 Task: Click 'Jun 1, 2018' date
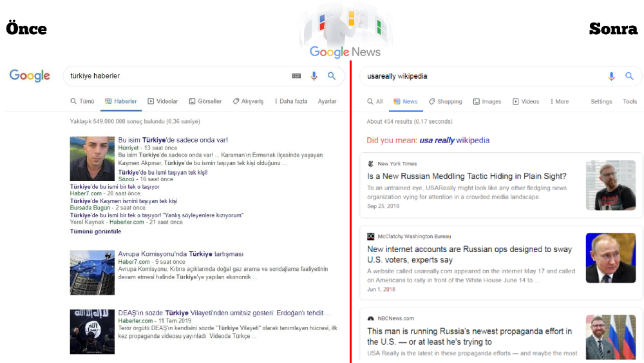click(381, 289)
